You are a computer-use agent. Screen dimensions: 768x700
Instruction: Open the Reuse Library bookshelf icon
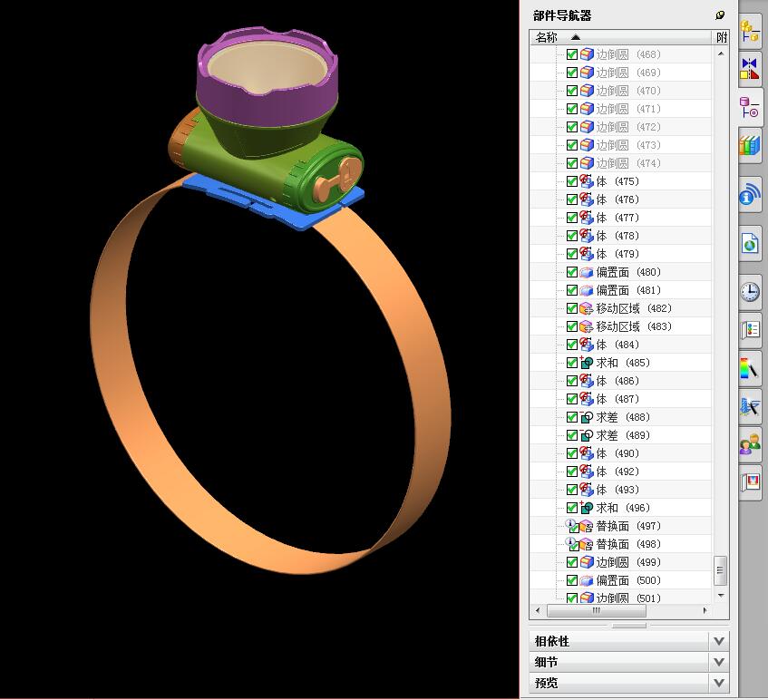[x=749, y=145]
